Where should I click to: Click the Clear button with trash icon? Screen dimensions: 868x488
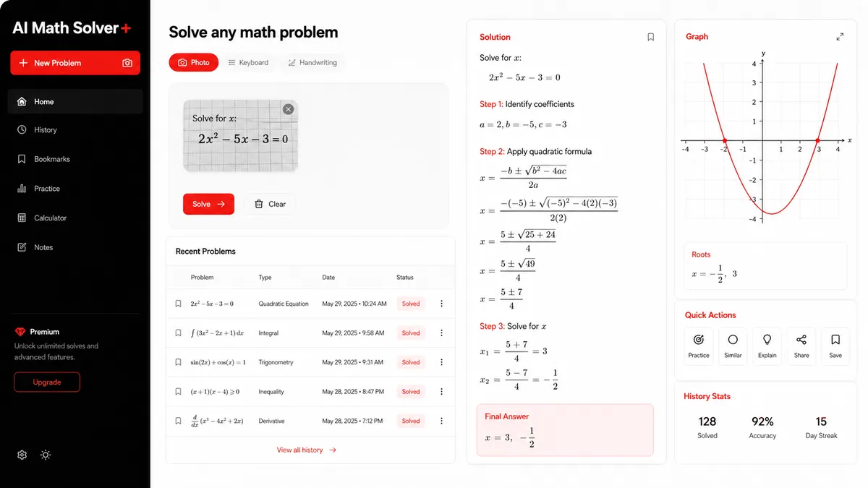click(x=270, y=204)
